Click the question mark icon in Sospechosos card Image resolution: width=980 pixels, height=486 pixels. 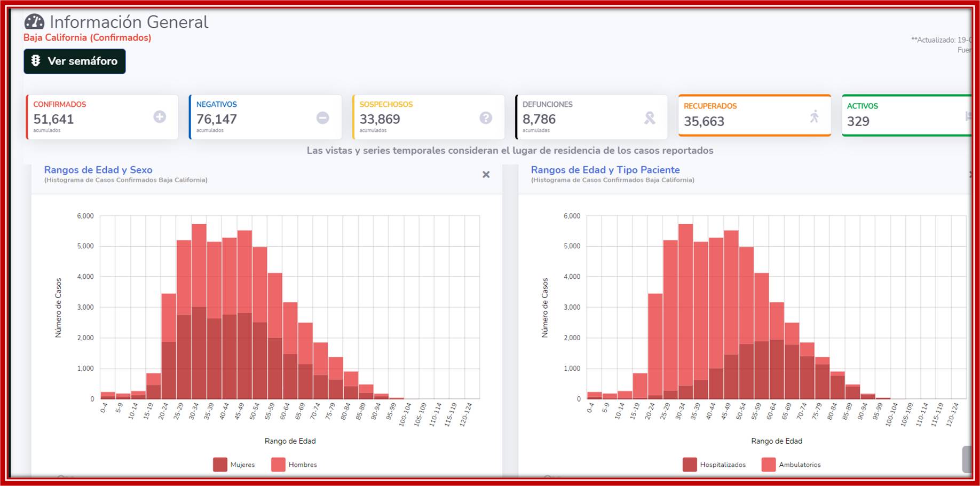486,117
